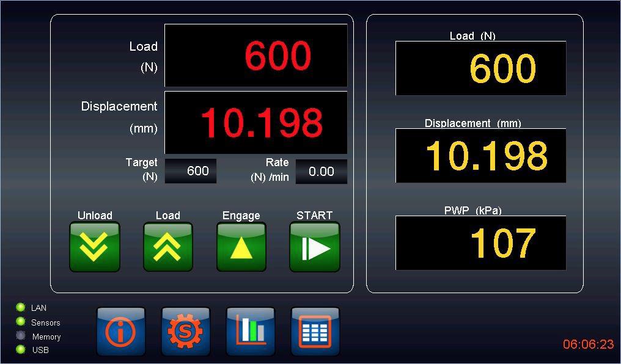Click the yellow Load (N) display
The image size is (621, 364).
(x=480, y=68)
